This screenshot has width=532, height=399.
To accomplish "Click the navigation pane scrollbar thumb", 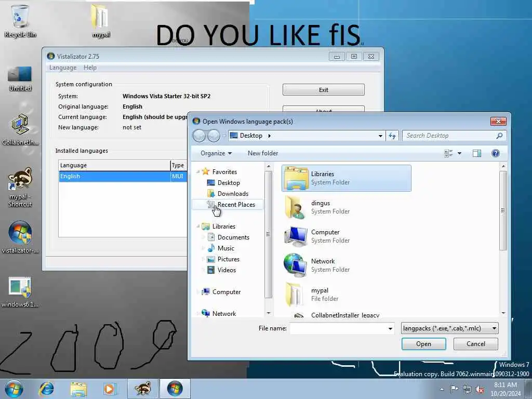I will click(x=268, y=234).
